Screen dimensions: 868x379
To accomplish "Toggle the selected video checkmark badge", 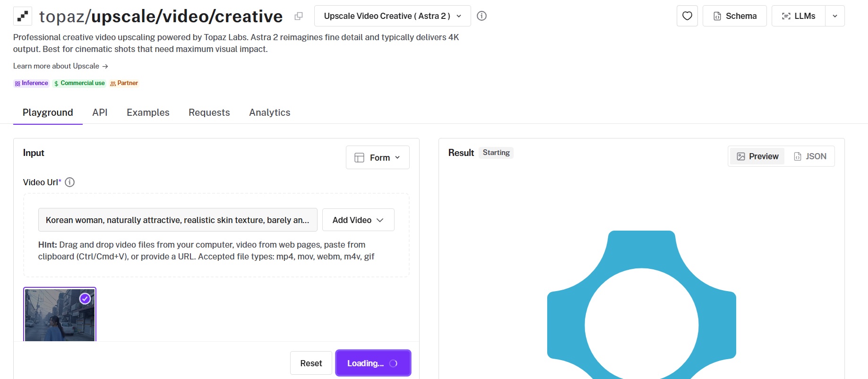I will click(x=85, y=299).
